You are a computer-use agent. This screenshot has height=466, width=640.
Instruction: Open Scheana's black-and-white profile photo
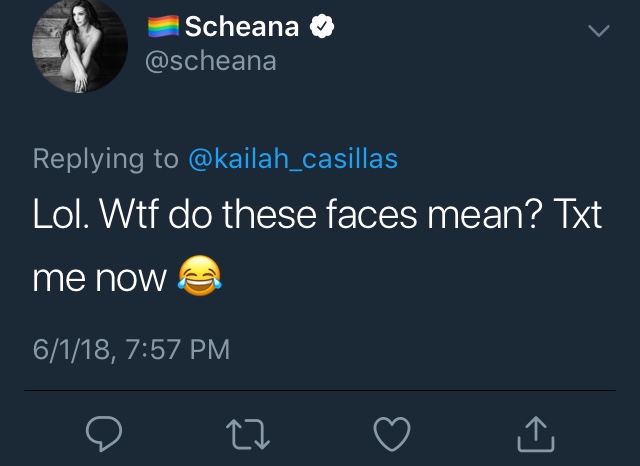80,45
